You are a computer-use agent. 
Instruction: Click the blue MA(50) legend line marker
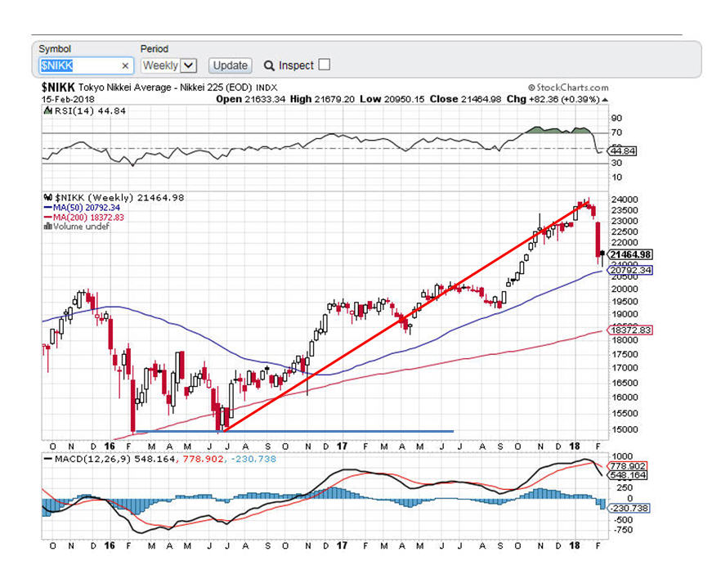pos(48,207)
